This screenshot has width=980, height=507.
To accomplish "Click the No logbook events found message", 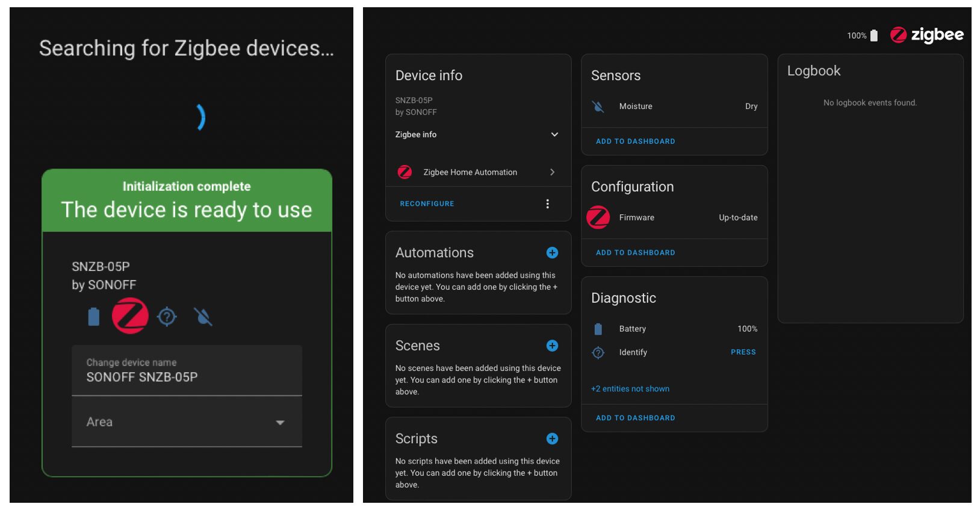I will coord(870,103).
